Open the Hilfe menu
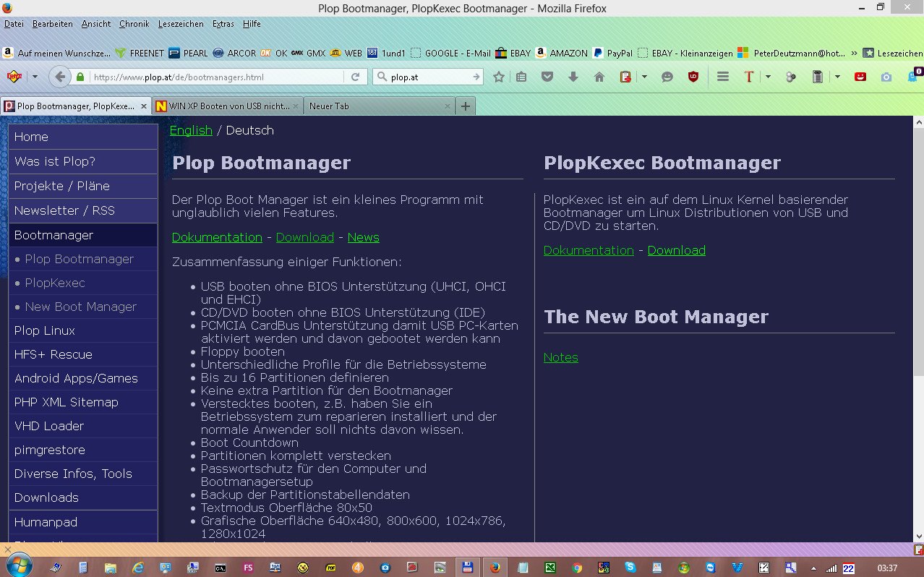The height and width of the screenshot is (577, 924). point(252,24)
